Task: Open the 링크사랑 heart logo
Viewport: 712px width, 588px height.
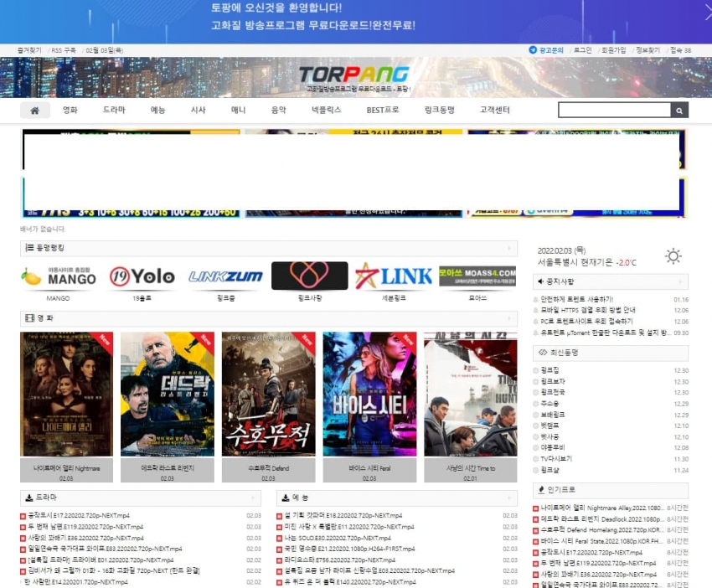Action: tap(310, 276)
